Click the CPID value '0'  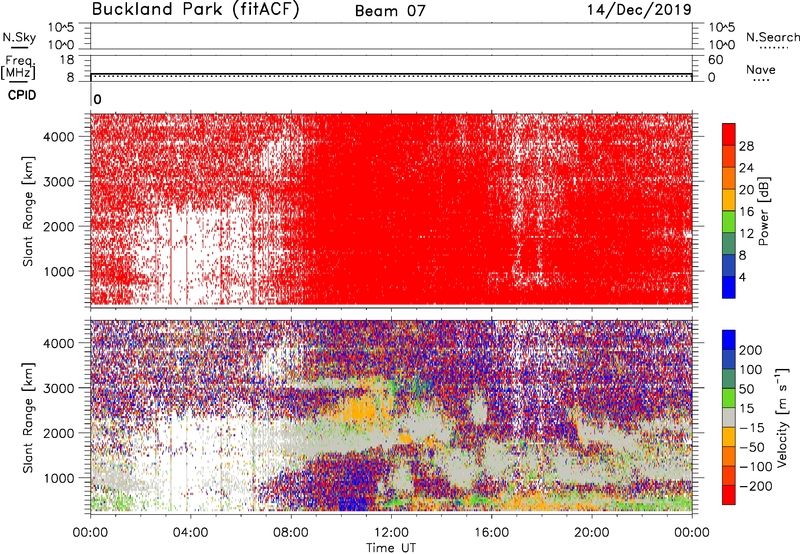[97, 99]
